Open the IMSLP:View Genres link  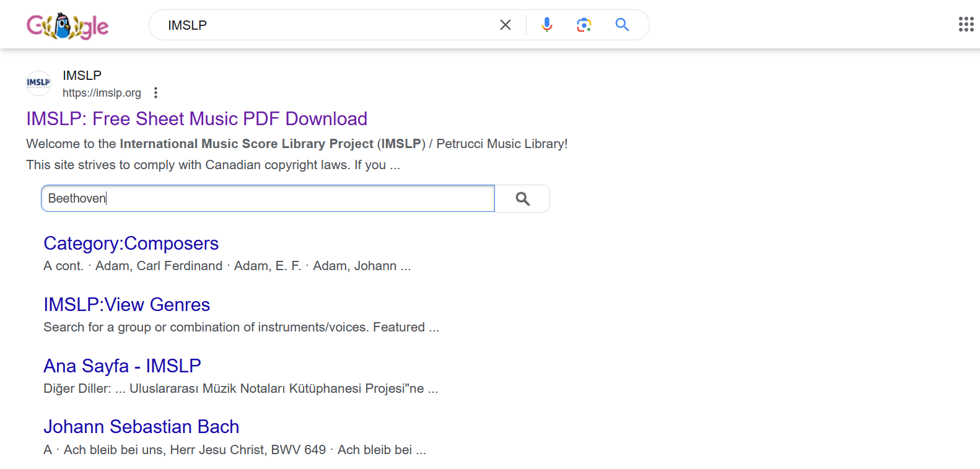(126, 304)
